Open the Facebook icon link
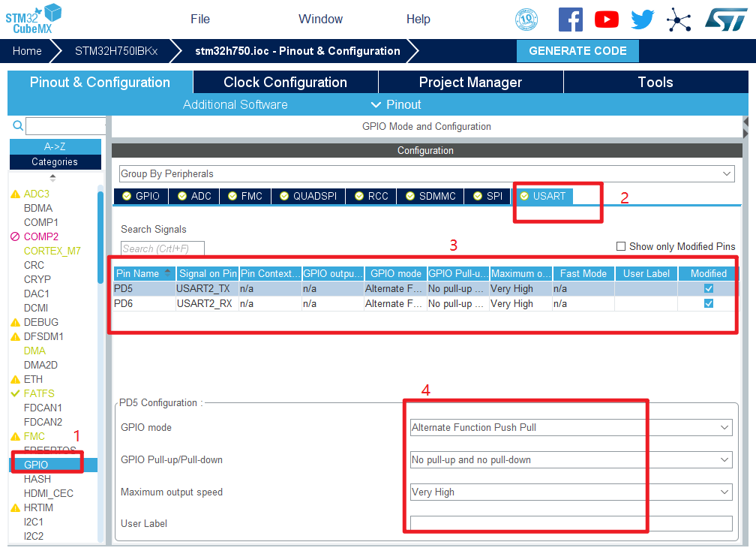The width and height of the screenshot is (756, 554). (570, 20)
